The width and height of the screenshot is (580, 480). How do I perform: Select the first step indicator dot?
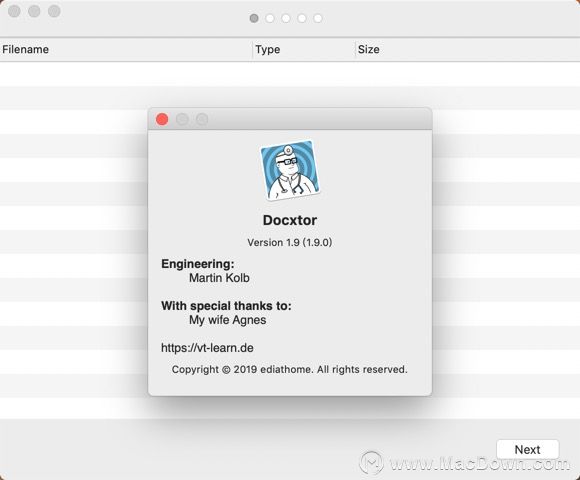[x=254, y=18]
